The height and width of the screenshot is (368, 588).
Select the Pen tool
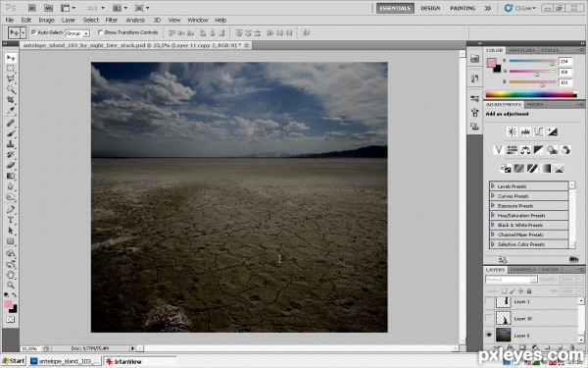coord(11,209)
